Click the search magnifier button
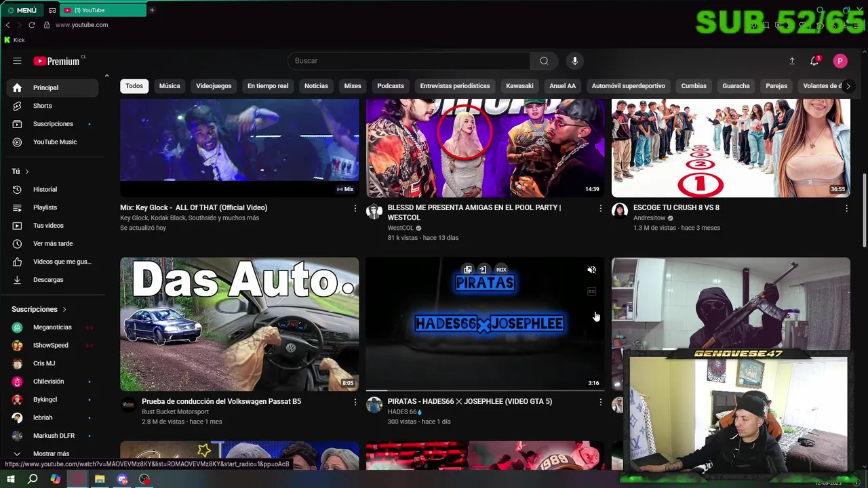Viewport: 868px width, 488px height. 544,61
